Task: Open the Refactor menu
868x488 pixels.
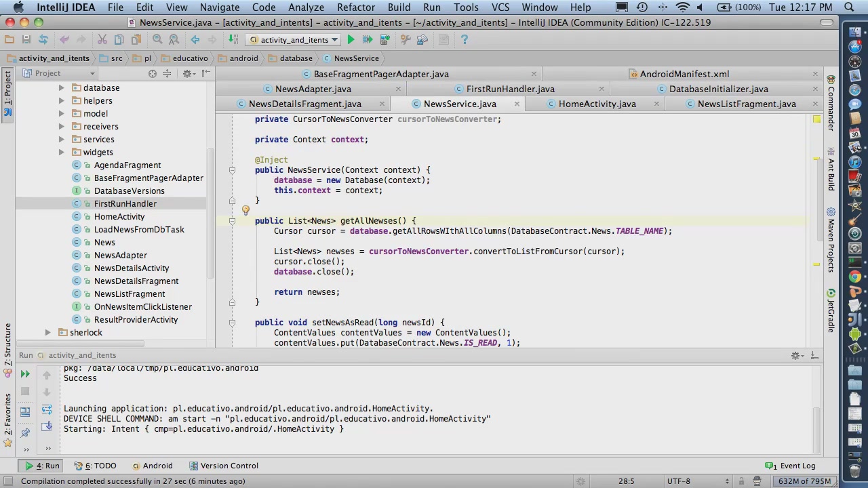Action: click(x=356, y=7)
